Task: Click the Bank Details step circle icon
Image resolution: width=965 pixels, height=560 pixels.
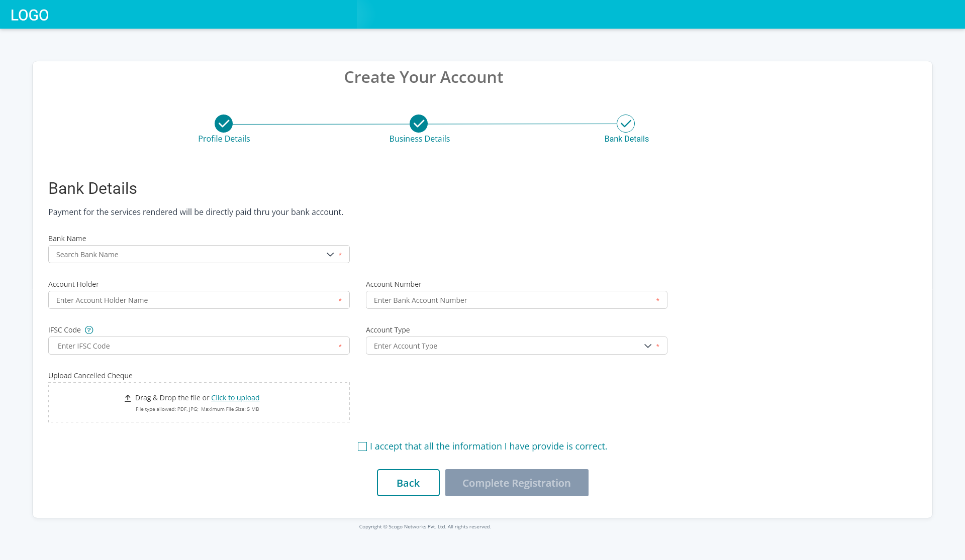Action: click(x=626, y=124)
